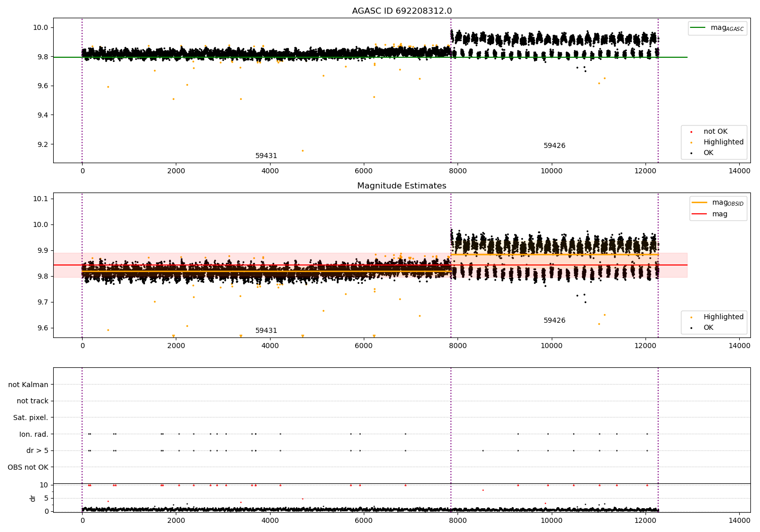Click the "10.1" y-tick of the Magnitude Estimates plot
Screen dimensions: 760x532
(40, 199)
